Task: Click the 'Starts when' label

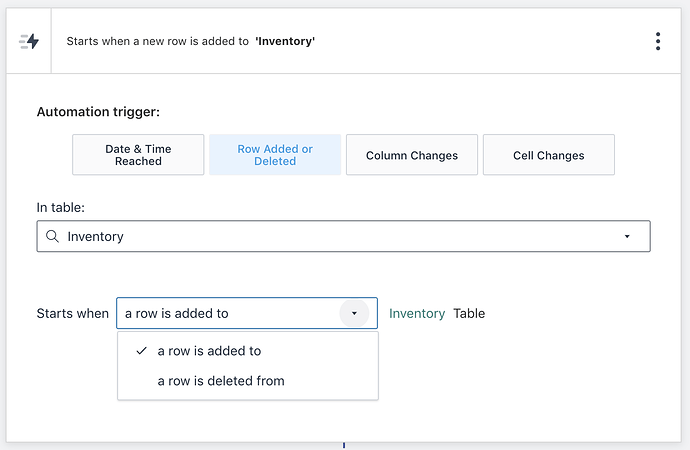Action: (73, 313)
